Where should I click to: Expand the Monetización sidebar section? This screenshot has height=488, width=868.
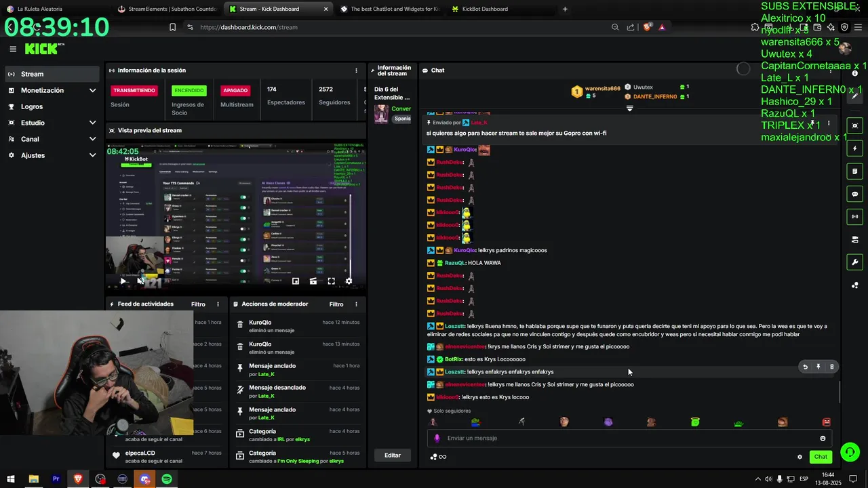(x=52, y=90)
